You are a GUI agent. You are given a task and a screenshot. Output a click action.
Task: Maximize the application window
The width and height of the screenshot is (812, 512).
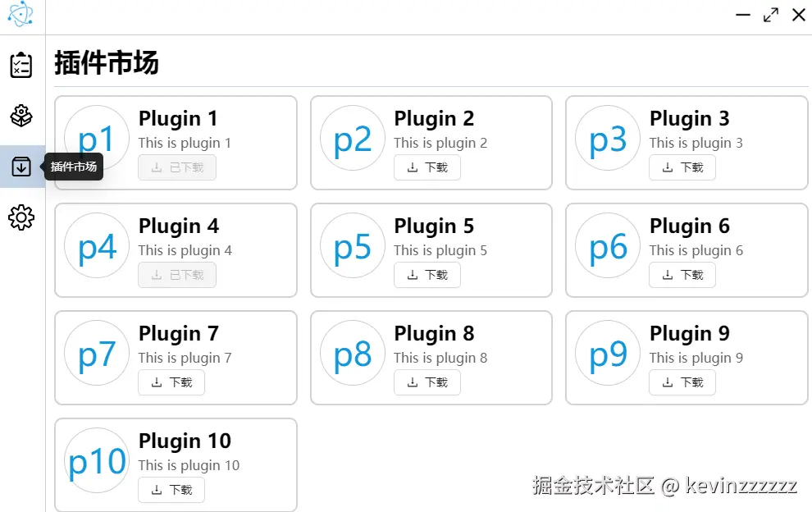pyautogui.click(x=771, y=15)
